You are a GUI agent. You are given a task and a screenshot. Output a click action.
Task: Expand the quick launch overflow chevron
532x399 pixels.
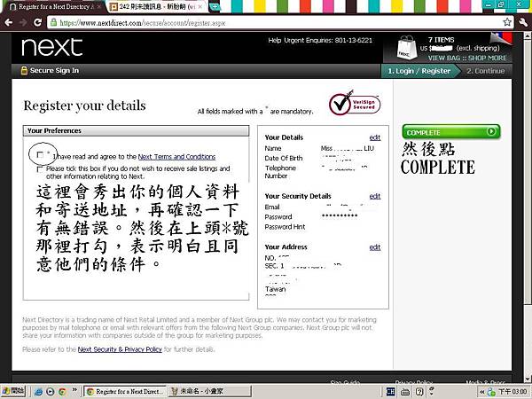(x=74, y=389)
